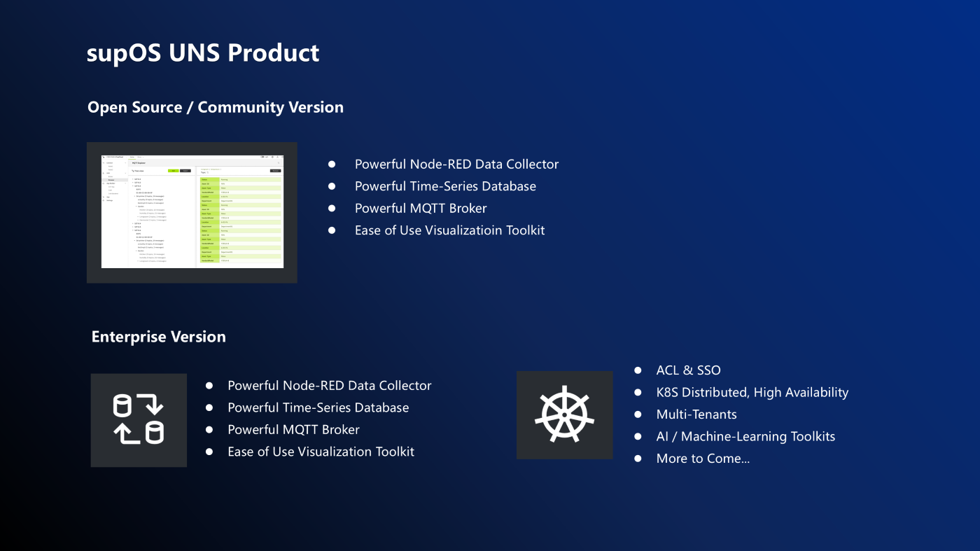
Task: Click the dark button atop the details pane
Action: [275, 170]
